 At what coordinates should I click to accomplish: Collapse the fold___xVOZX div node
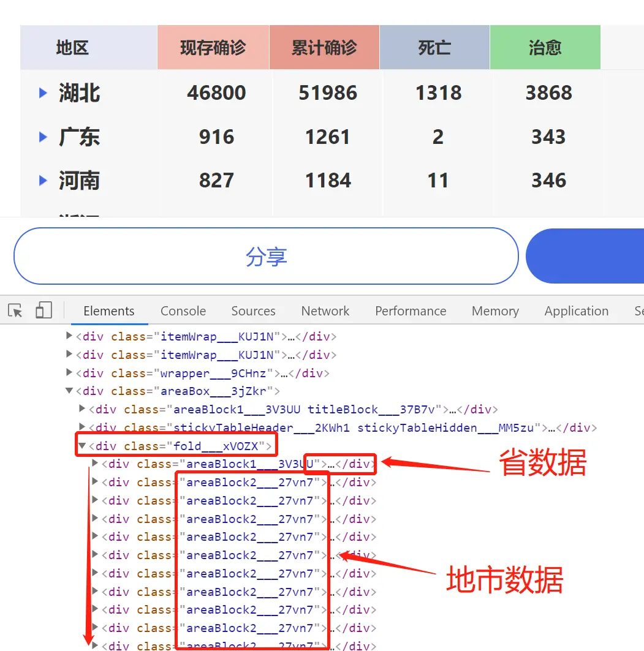pos(82,445)
